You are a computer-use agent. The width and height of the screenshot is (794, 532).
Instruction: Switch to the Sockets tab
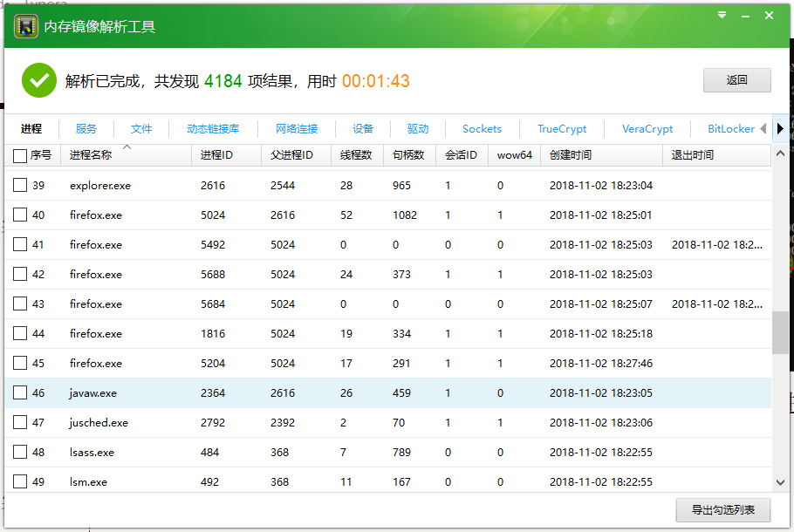(482, 129)
